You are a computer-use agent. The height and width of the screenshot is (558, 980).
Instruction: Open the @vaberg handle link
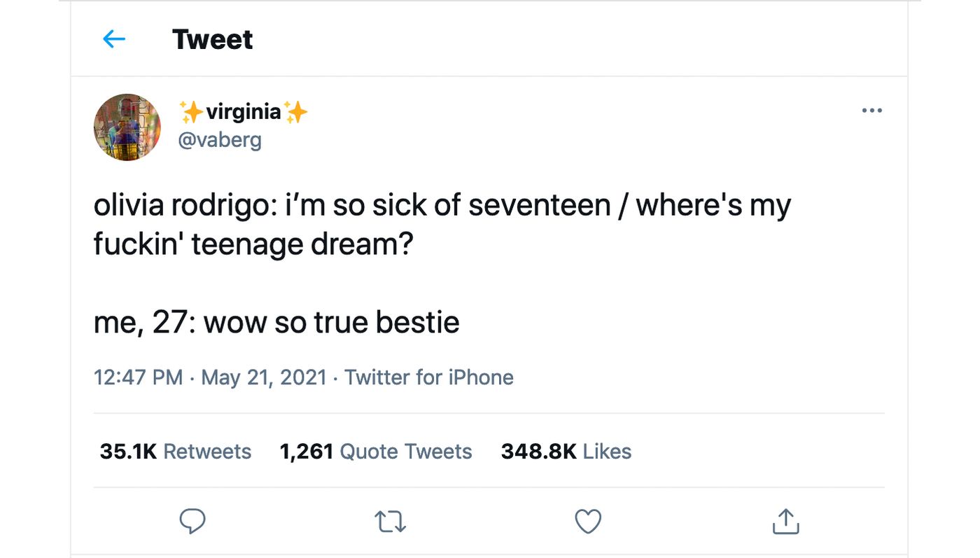click(220, 140)
